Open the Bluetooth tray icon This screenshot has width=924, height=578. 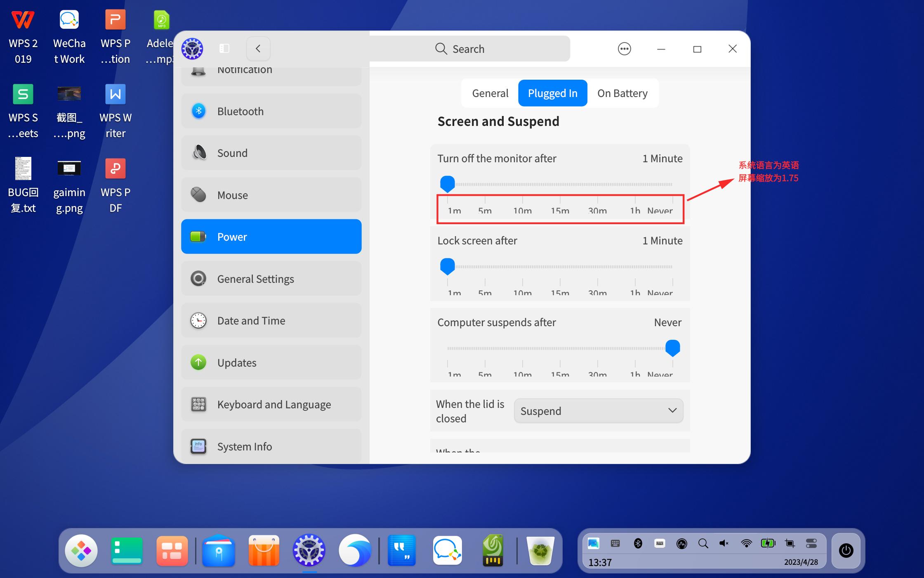[639, 543]
